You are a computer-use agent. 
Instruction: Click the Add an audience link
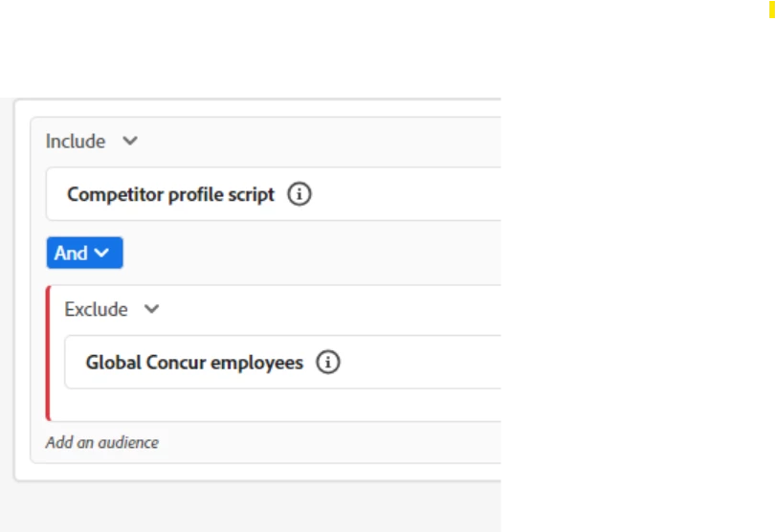coord(102,442)
